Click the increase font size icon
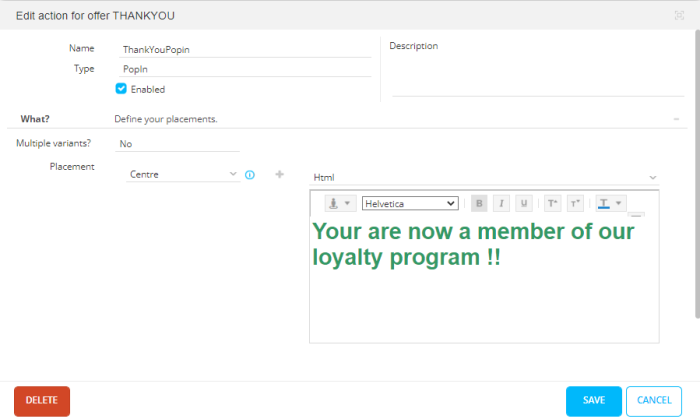This screenshot has height=419, width=700. [553, 203]
